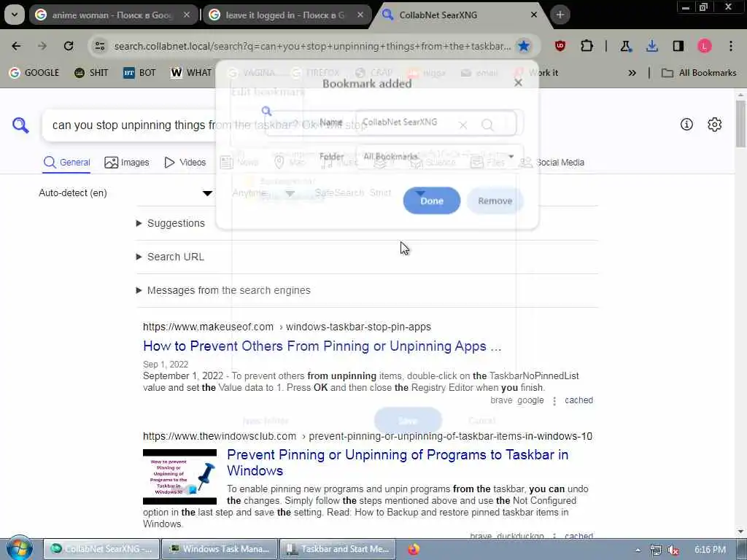Viewport: 747px width, 560px height.
Task: Launch Firefox from the taskbar
Action: coord(414,549)
